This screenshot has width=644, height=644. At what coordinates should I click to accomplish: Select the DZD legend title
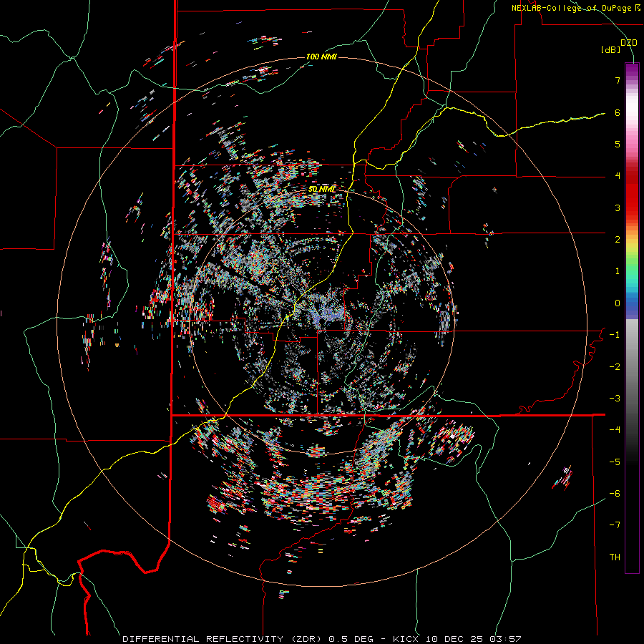629,43
